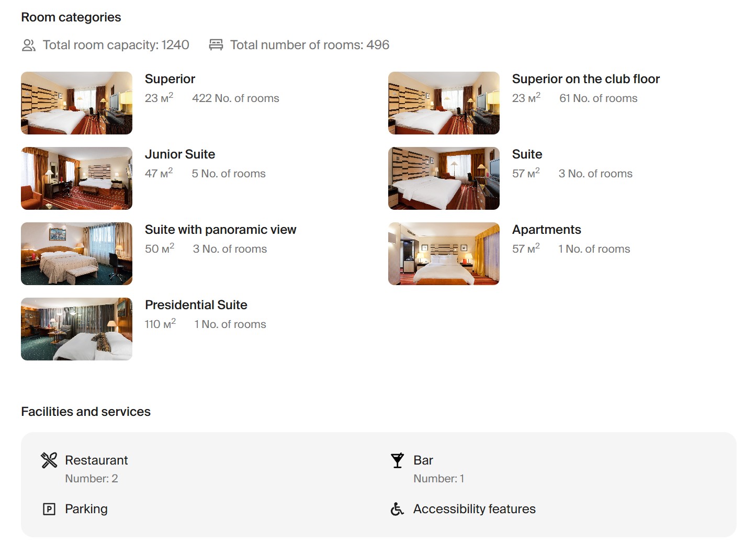
Task: Open the Superior room photo
Action: point(76,103)
